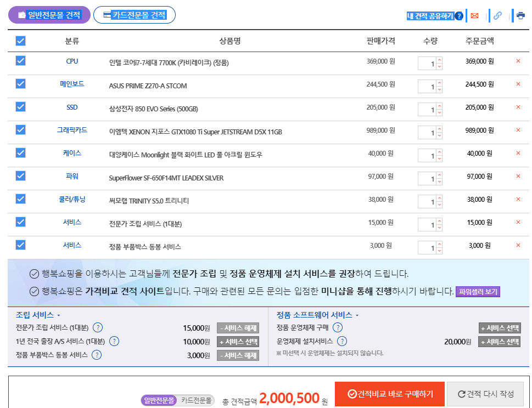Click 견적비교 바로 구매하기 button
532x408 pixels.
click(x=389, y=394)
